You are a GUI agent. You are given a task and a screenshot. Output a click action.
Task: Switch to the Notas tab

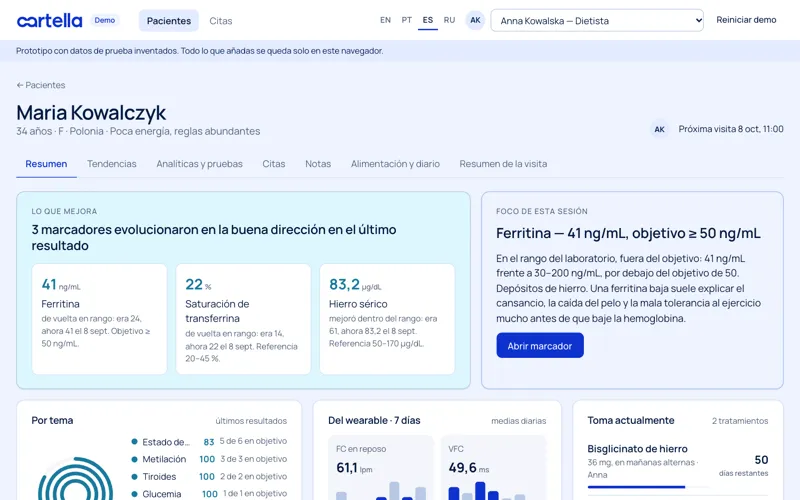pos(318,164)
